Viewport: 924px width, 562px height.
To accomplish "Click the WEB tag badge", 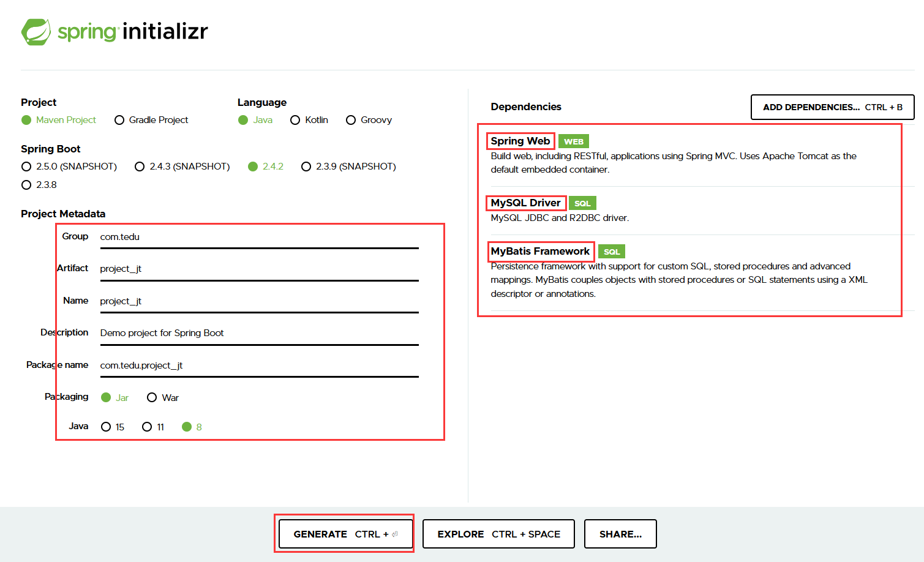I will point(574,141).
